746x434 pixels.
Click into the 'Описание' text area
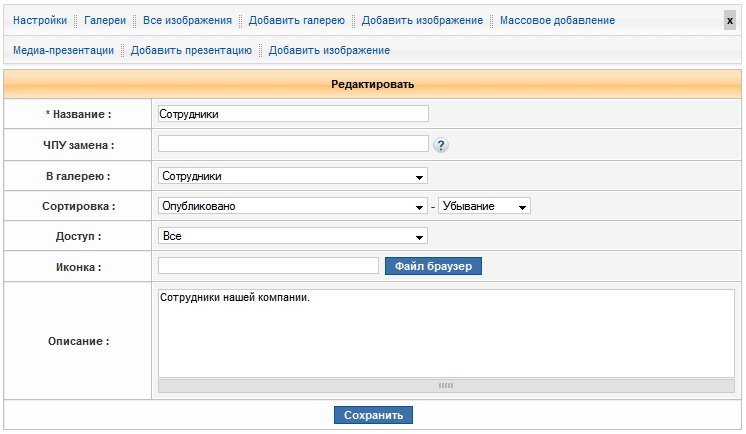pyautogui.click(x=445, y=332)
